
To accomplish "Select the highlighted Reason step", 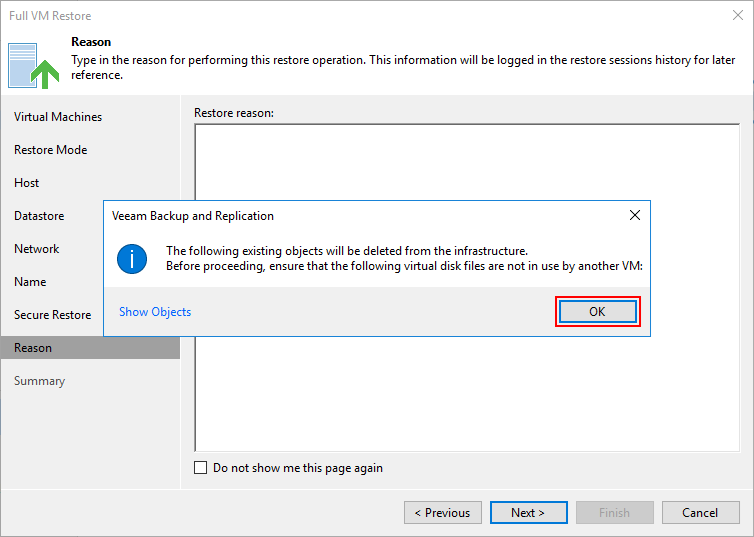I will 90,348.
